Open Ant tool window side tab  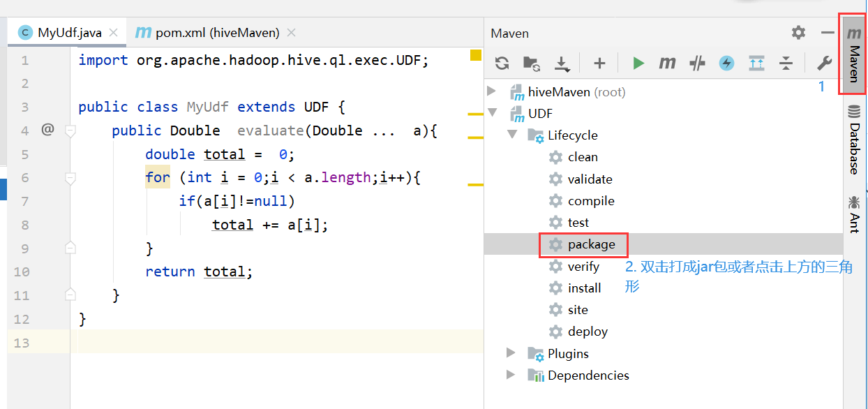pos(854,214)
